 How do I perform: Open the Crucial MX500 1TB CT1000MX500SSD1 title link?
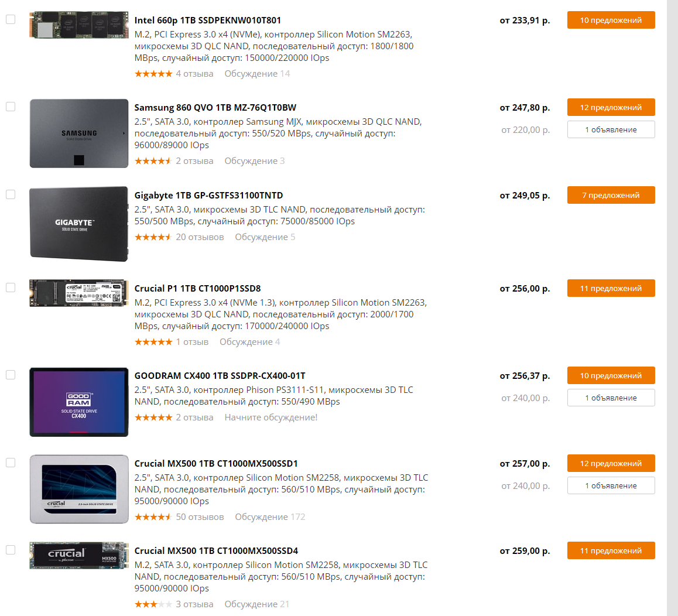216,463
